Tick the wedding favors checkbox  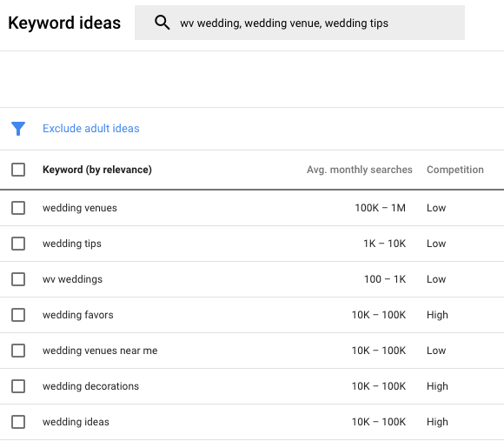click(x=18, y=315)
